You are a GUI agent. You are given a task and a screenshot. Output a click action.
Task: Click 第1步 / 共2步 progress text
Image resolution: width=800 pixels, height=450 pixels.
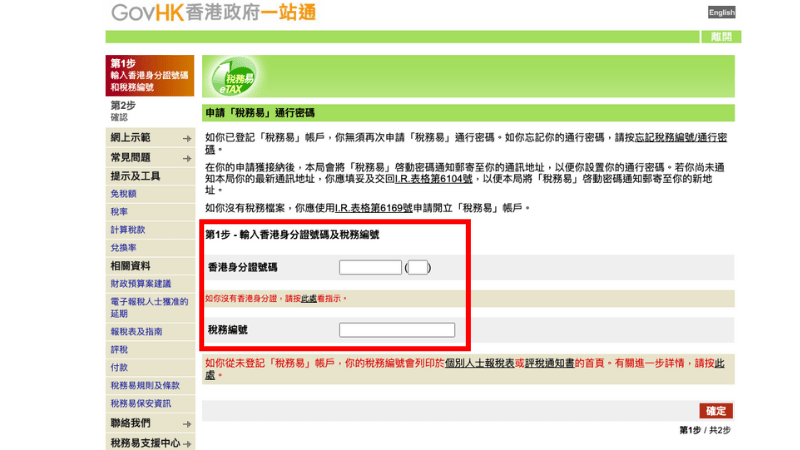click(705, 431)
